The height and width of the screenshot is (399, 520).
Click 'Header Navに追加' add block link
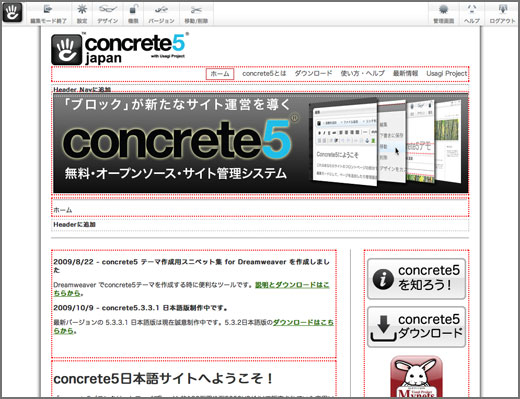pyautogui.click(x=82, y=89)
